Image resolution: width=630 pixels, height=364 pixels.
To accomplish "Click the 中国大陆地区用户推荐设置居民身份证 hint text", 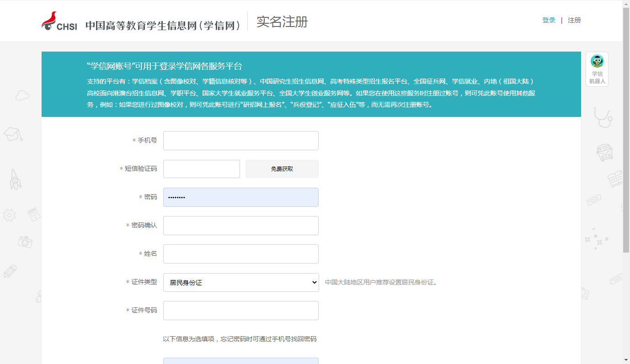I will pos(381,282).
